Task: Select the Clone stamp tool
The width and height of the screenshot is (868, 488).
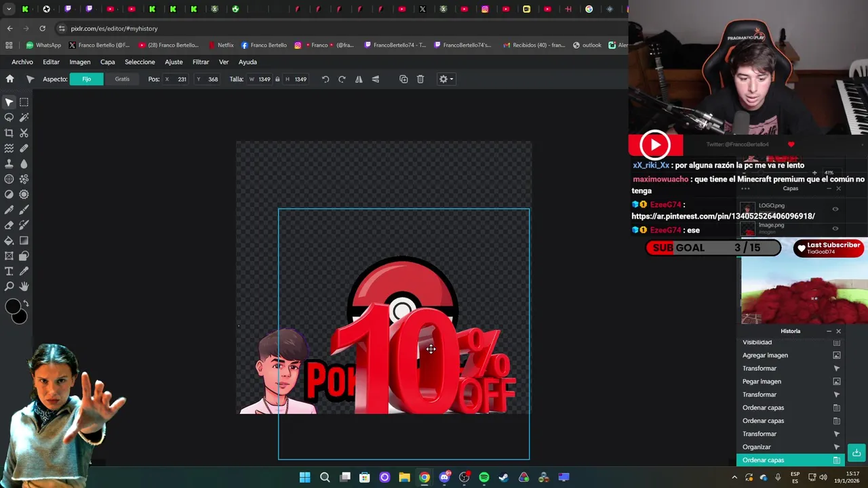Action: click(x=9, y=163)
